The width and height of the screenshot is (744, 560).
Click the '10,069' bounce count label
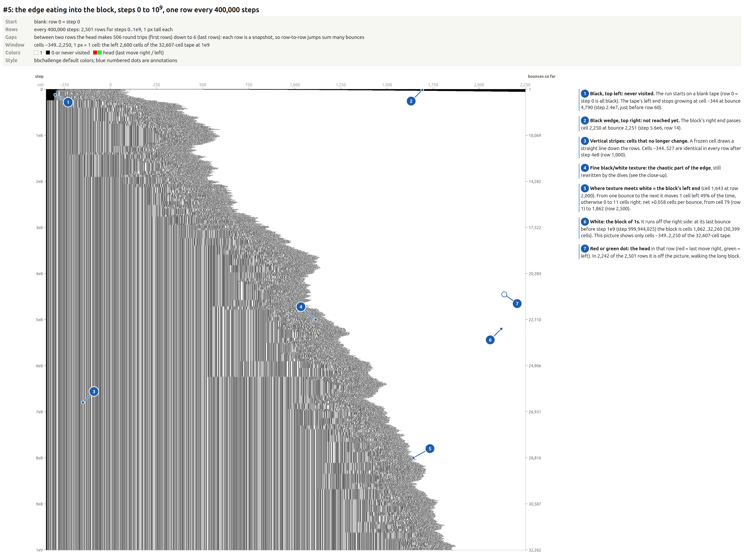(x=535, y=136)
